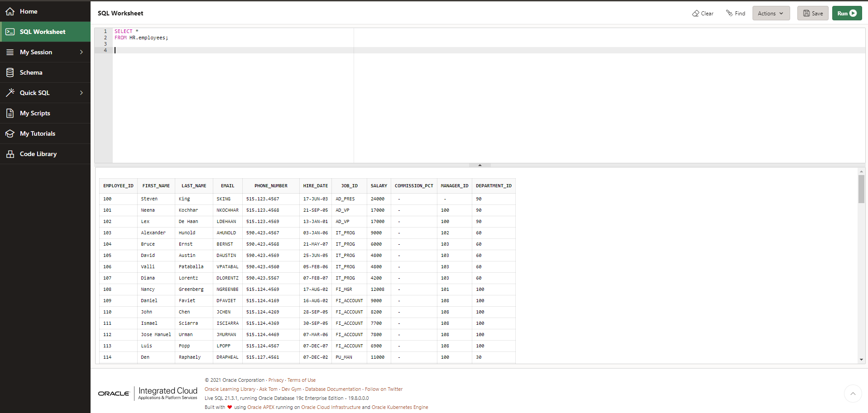Click the Clear eraser icon
The image size is (868, 413).
(x=695, y=13)
